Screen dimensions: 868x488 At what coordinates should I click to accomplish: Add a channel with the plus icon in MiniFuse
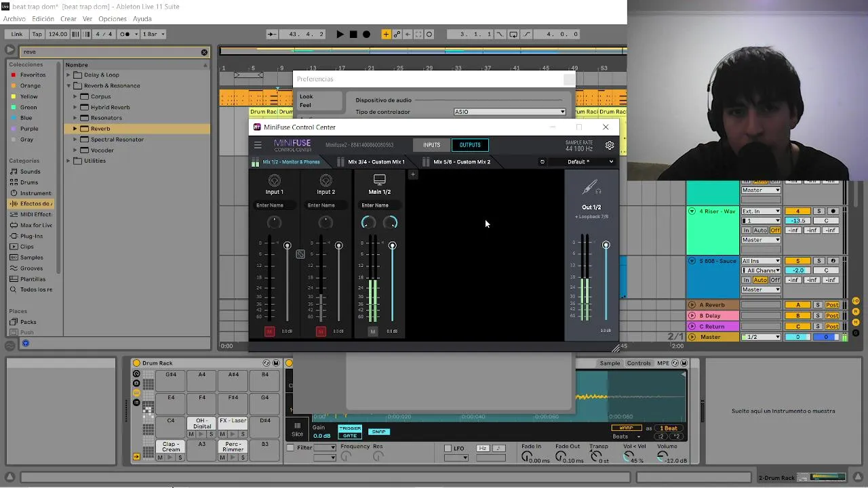point(412,174)
